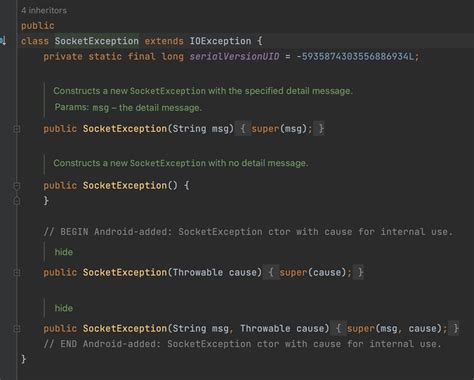The width and height of the screenshot is (474, 380).
Task: Click the 'Params: msg – the detail message' doc line
Action: pos(128,107)
